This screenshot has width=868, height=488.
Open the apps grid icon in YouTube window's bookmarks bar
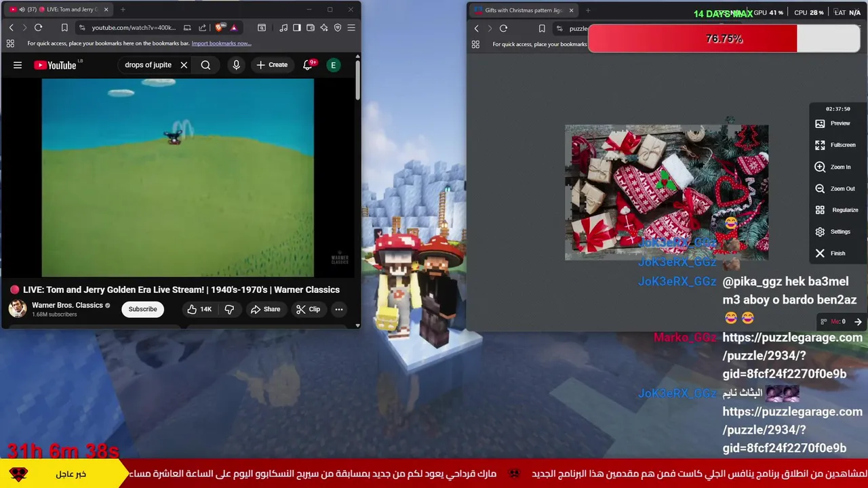pyautogui.click(x=10, y=43)
